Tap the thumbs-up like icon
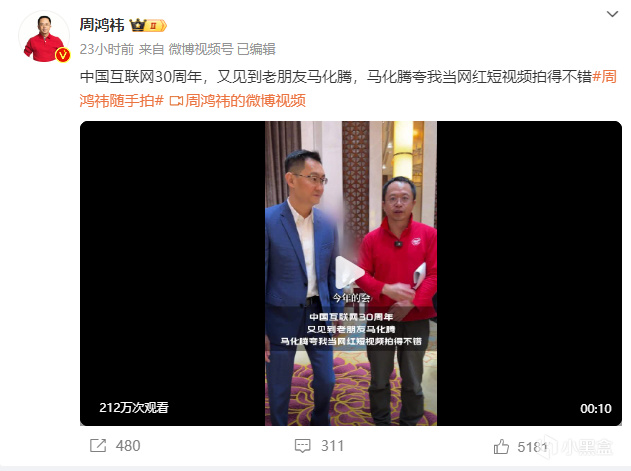Viewport: 631px width, 471px height. point(501,446)
